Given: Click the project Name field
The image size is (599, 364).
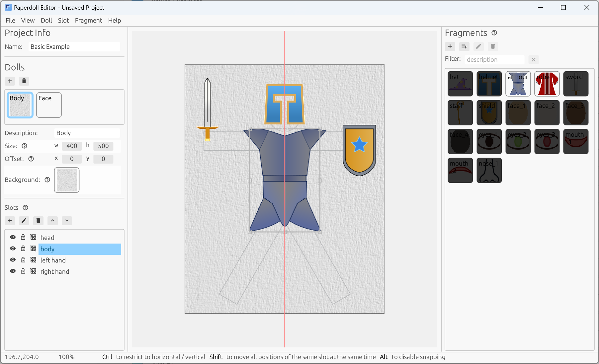Looking at the screenshot, I should click(x=74, y=47).
